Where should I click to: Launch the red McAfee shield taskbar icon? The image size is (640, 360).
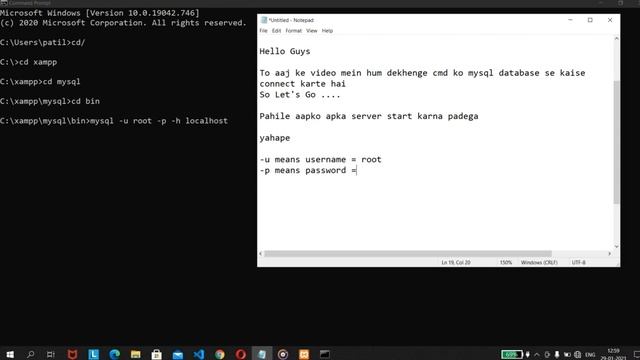72,354
